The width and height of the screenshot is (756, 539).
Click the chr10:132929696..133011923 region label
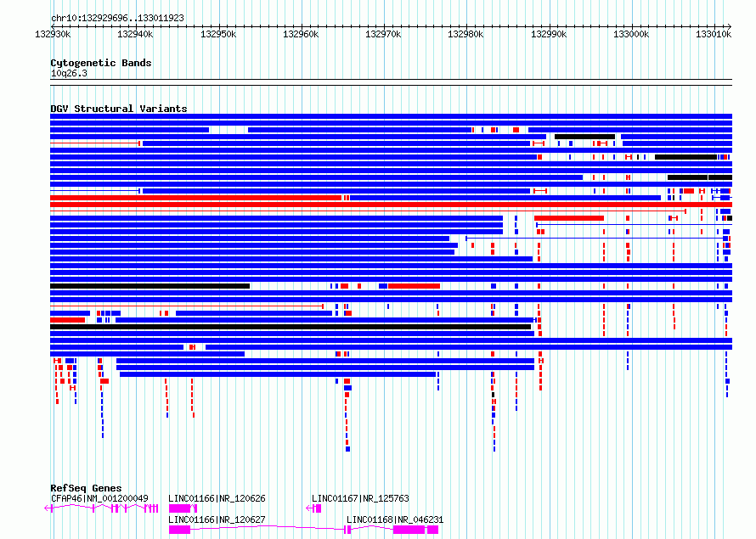tap(117, 18)
